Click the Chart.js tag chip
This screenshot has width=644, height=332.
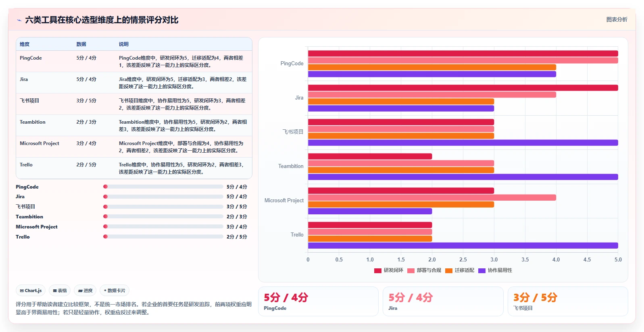[x=31, y=290]
